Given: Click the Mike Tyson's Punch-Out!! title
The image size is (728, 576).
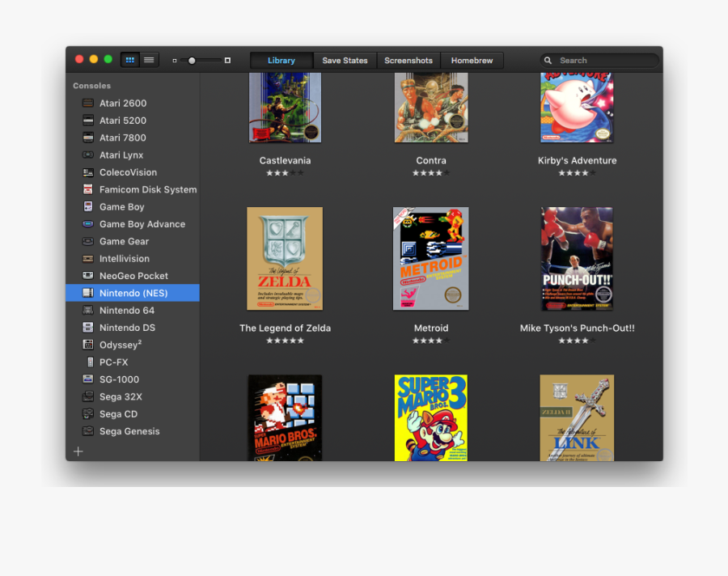Looking at the screenshot, I should click(577, 328).
